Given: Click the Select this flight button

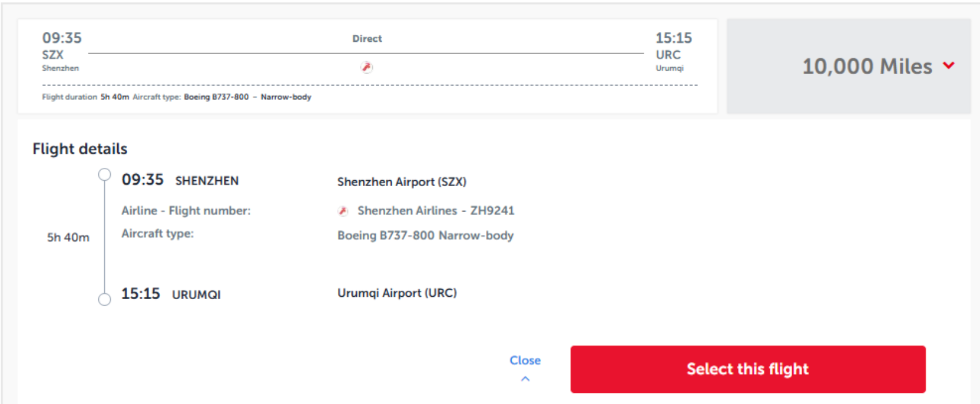Looking at the screenshot, I should tap(748, 369).
